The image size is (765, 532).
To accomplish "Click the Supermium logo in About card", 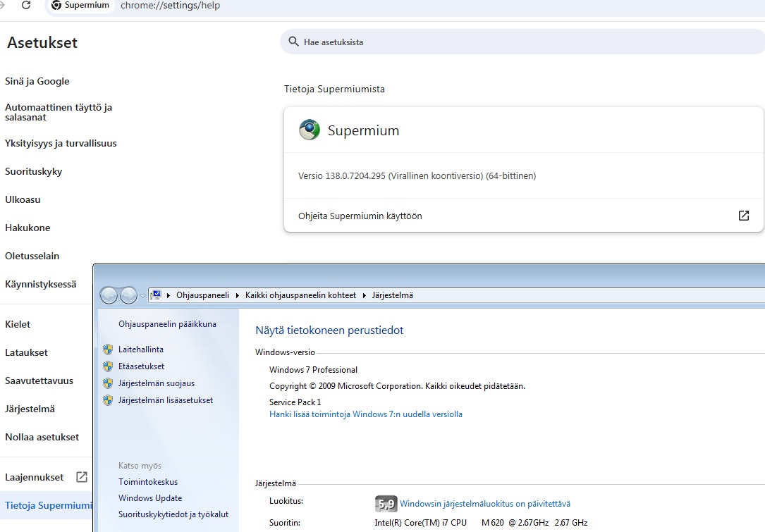I will point(310,130).
